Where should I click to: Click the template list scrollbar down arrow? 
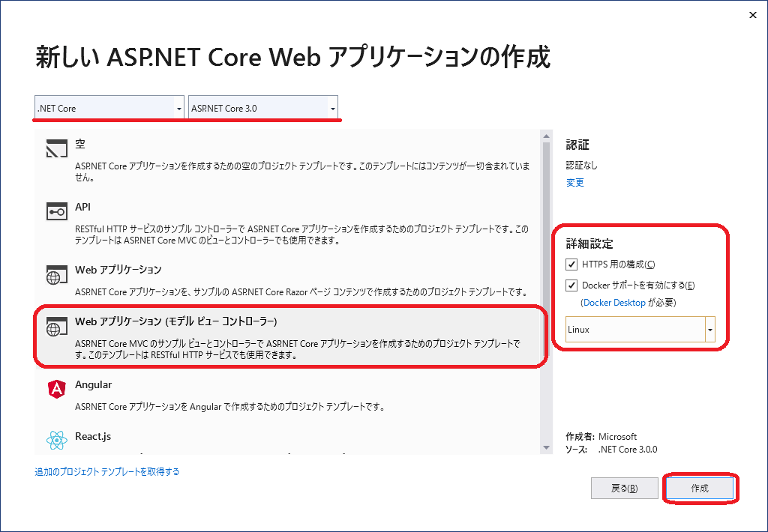(x=545, y=447)
